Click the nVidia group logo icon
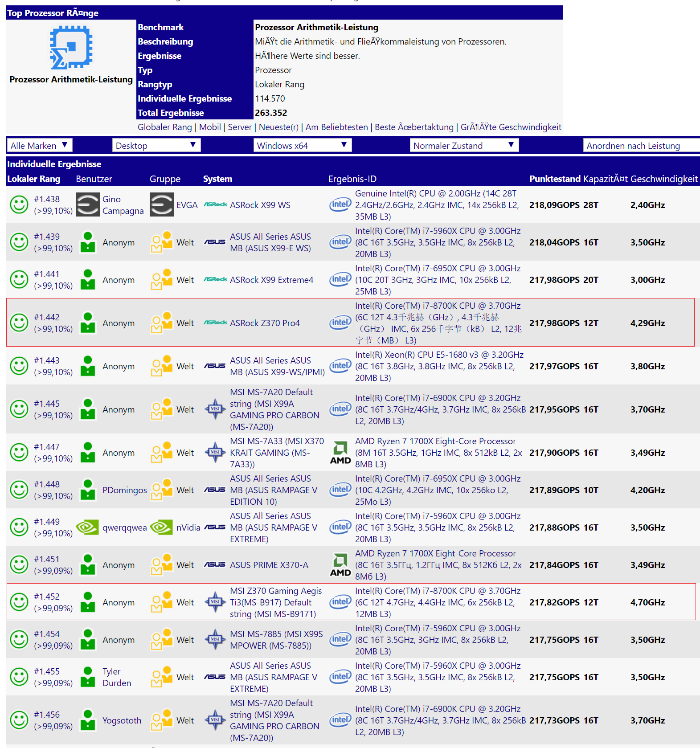Viewport: 700px width, 748px height. pyautogui.click(x=162, y=527)
